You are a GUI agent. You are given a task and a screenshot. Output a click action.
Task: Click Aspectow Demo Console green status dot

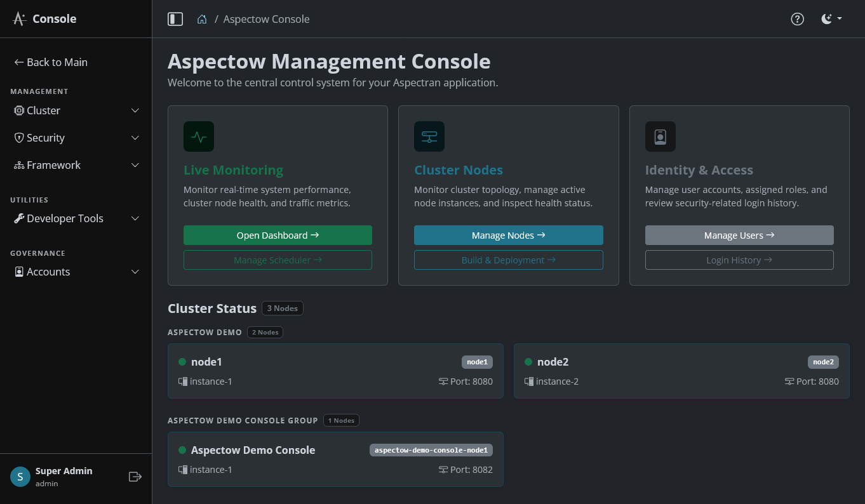[182, 450]
